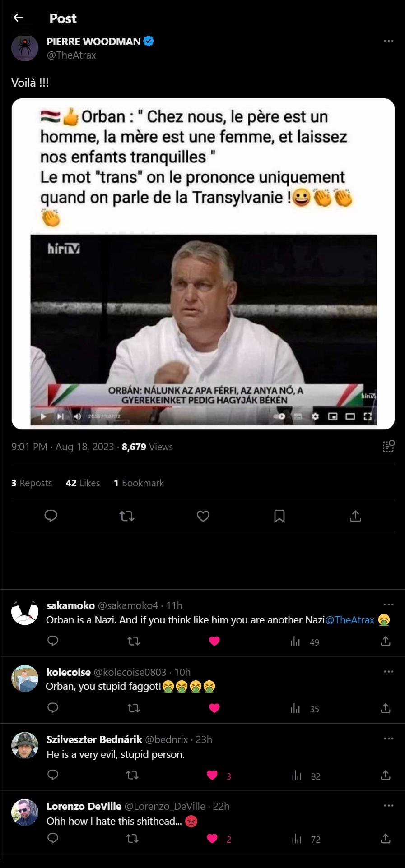405x868 pixels.
Task: Click the @TheAtrax mention in sakamoko's reply
Action: click(x=350, y=620)
